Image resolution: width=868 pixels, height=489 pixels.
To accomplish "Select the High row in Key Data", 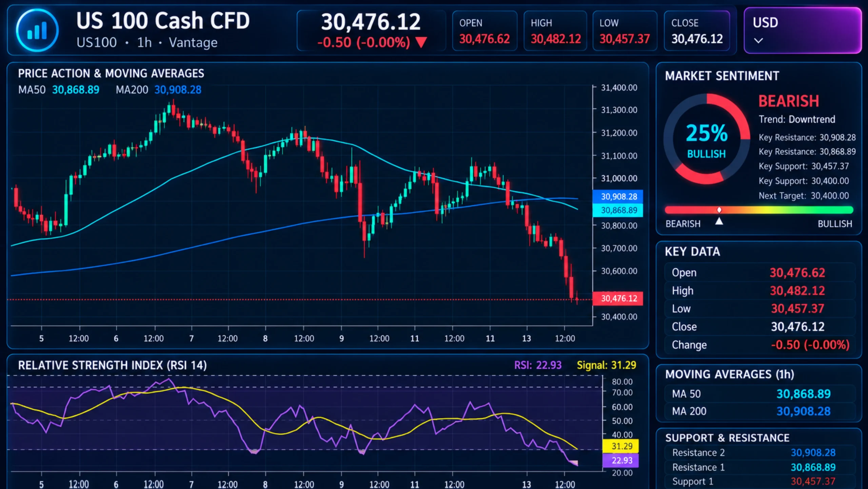I will [759, 291].
